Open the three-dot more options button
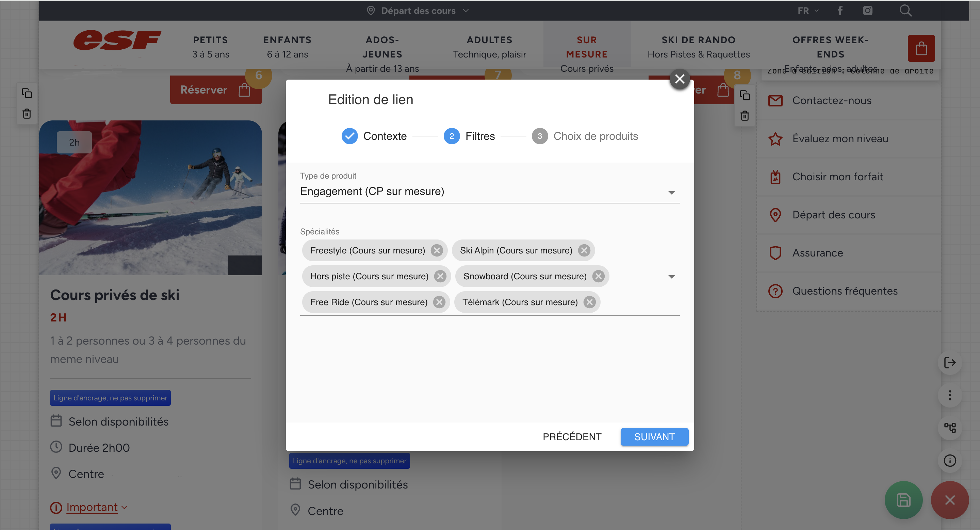The image size is (980, 530). click(950, 395)
